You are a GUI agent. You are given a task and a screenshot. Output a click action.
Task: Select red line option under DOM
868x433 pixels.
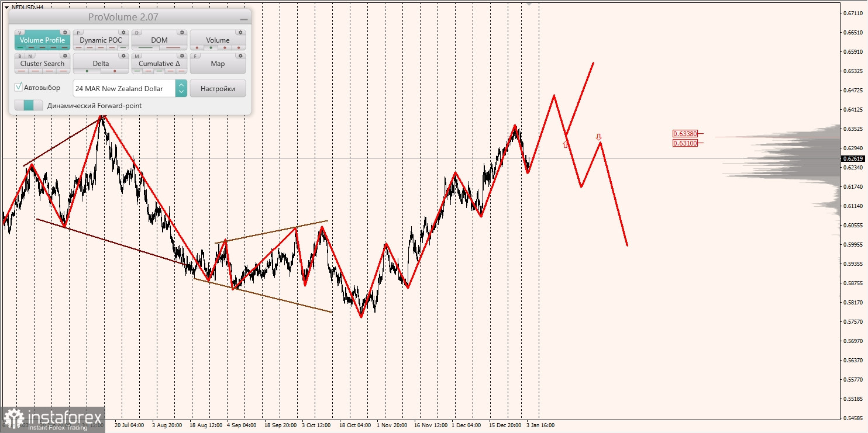(x=173, y=48)
